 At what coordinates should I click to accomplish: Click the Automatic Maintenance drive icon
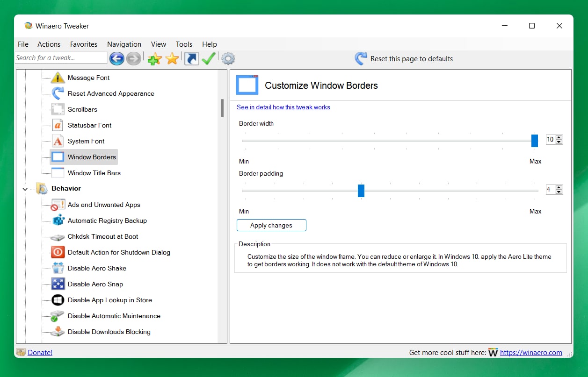(58, 316)
